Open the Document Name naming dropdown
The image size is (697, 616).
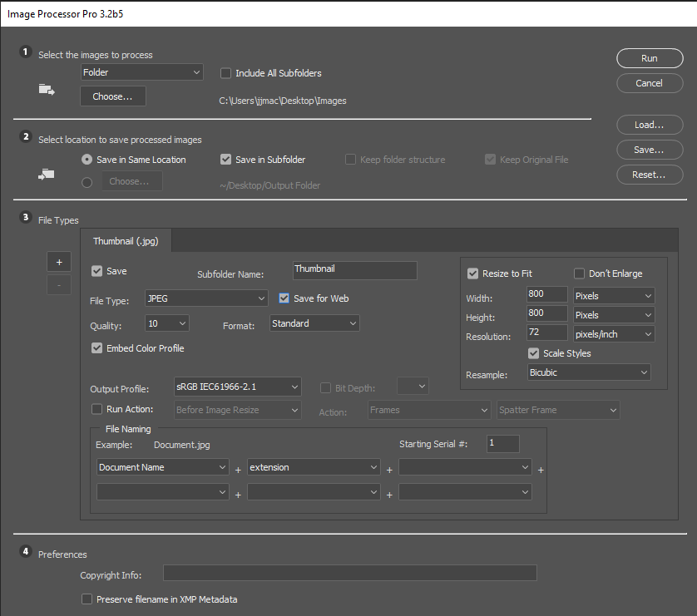coord(163,468)
